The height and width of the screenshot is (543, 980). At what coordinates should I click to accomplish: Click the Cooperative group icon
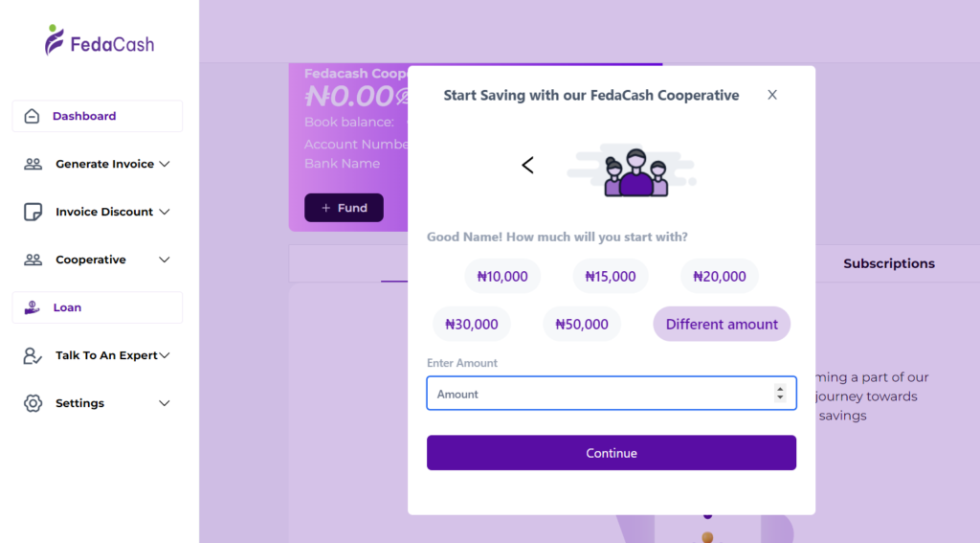[33, 260]
